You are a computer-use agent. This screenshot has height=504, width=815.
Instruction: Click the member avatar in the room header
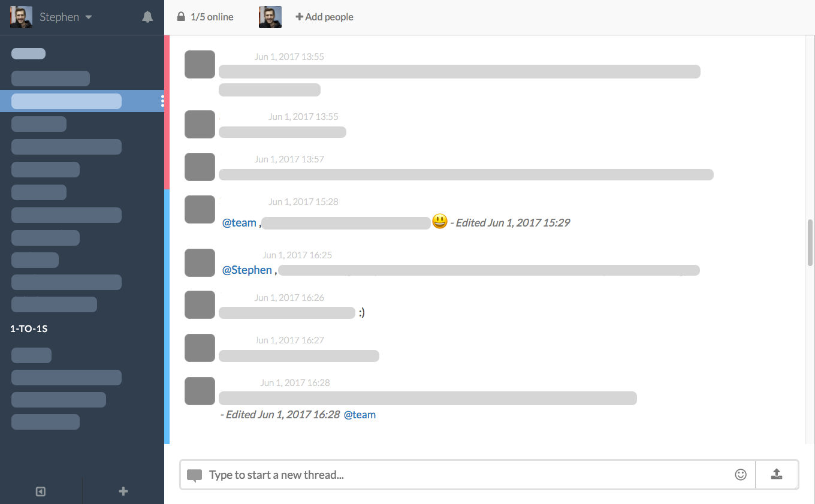click(270, 17)
